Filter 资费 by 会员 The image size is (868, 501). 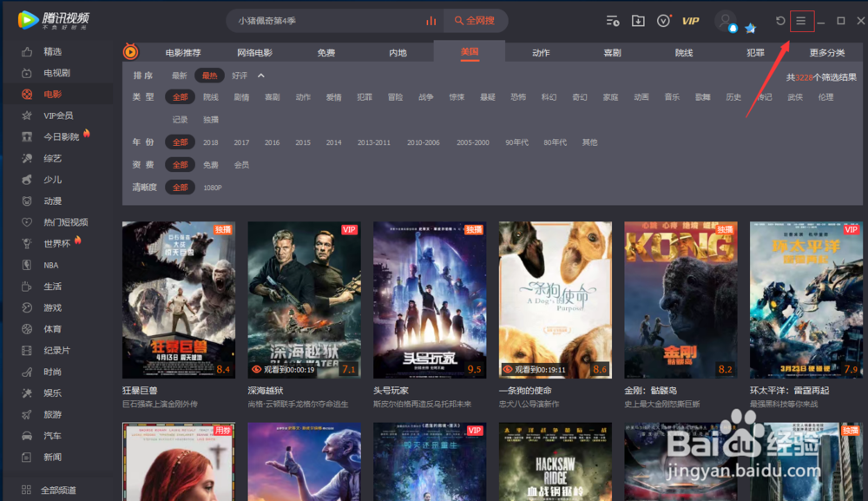241,165
